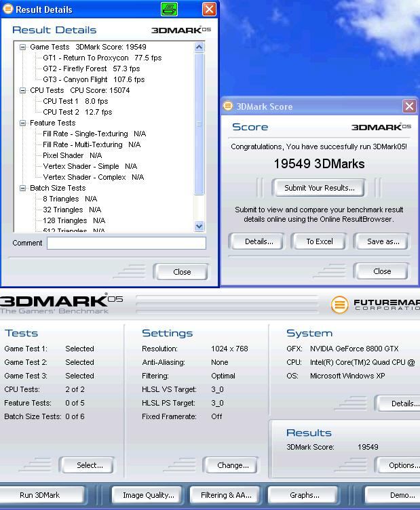Click Change... button under Settings
420x510 pixels.
click(x=233, y=465)
